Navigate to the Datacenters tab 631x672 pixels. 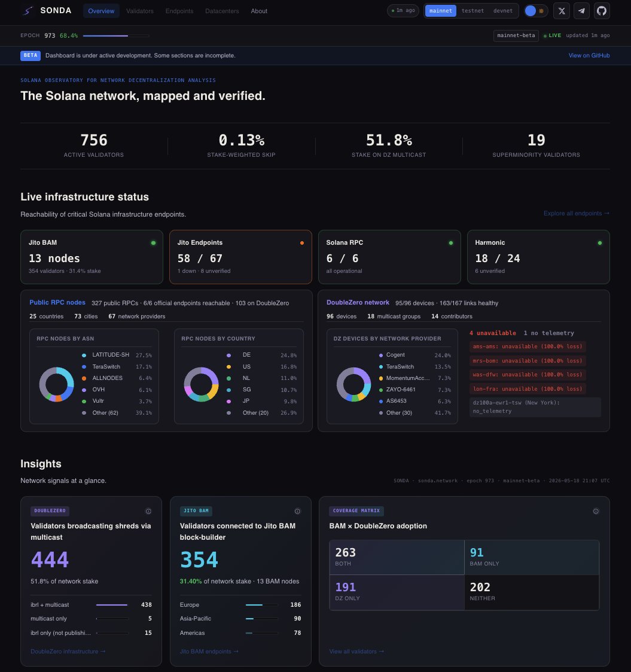[222, 11]
